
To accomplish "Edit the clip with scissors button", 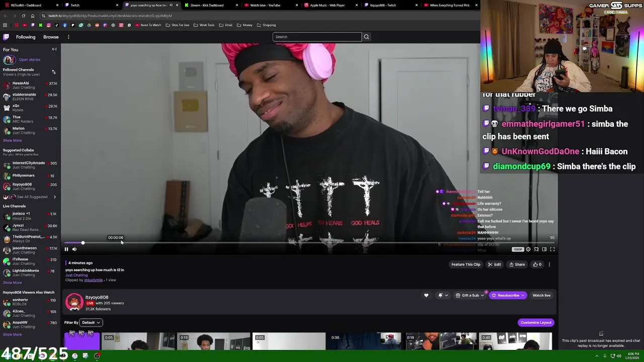I will pos(494,264).
